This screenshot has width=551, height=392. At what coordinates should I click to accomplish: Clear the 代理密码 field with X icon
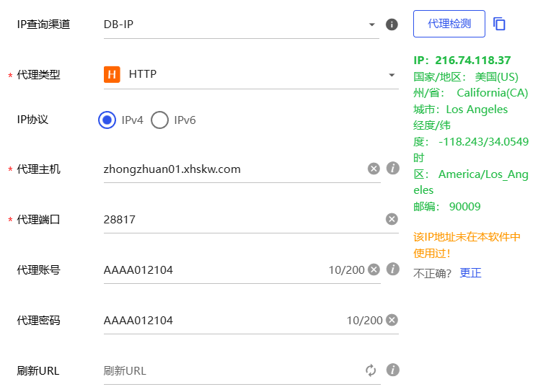[392, 320]
